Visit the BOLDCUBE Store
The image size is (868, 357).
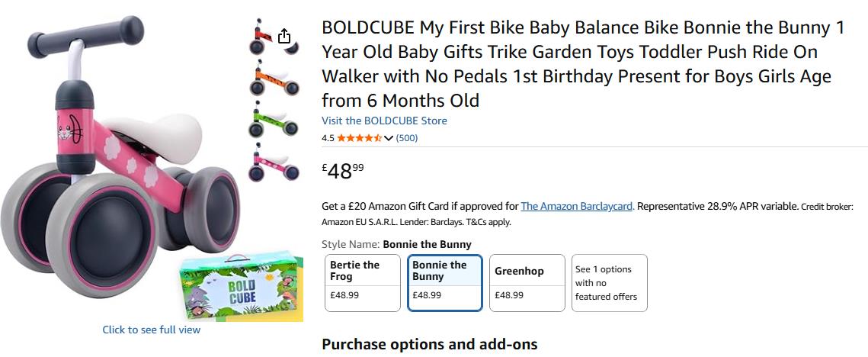coord(384,121)
